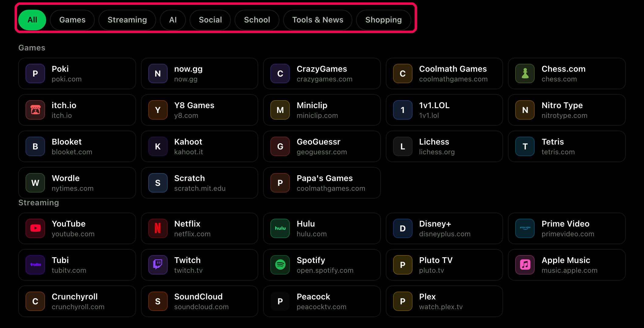Open the CrazyGames card
Image resolution: width=644 pixels, height=328 pixels.
click(x=322, y=73)
